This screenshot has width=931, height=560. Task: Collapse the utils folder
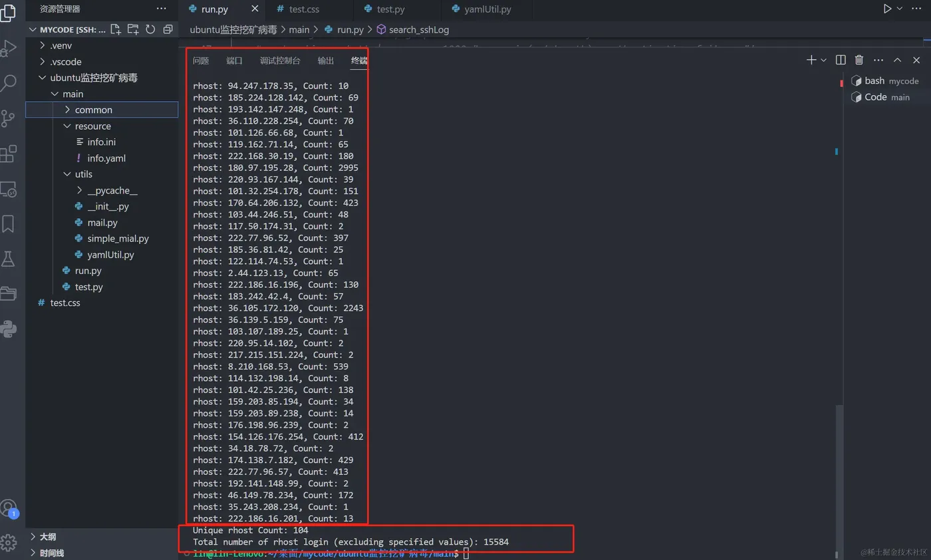[102, 174]
